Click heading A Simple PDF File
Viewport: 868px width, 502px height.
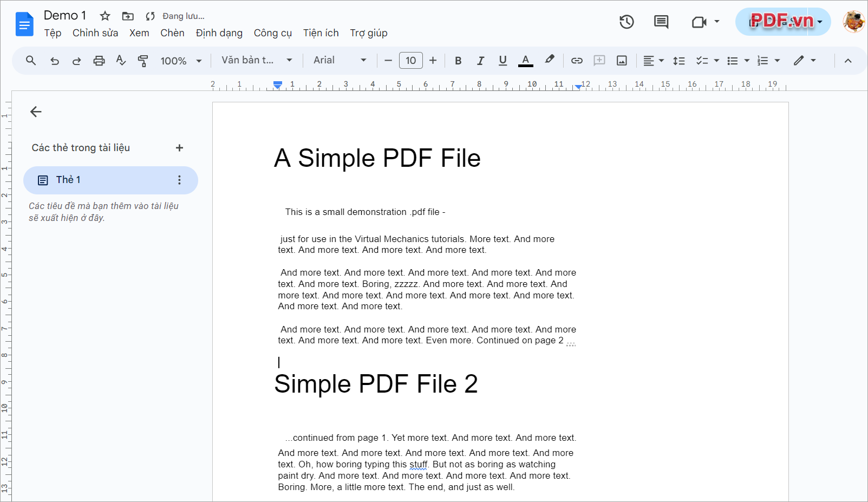point(377,158)
